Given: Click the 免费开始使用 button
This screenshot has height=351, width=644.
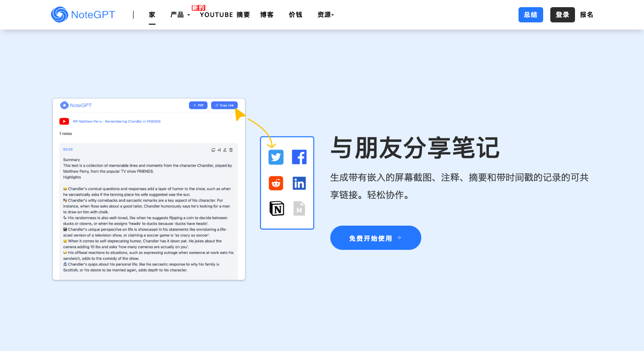Looking at the screenshot, I should tap(375, 238).
